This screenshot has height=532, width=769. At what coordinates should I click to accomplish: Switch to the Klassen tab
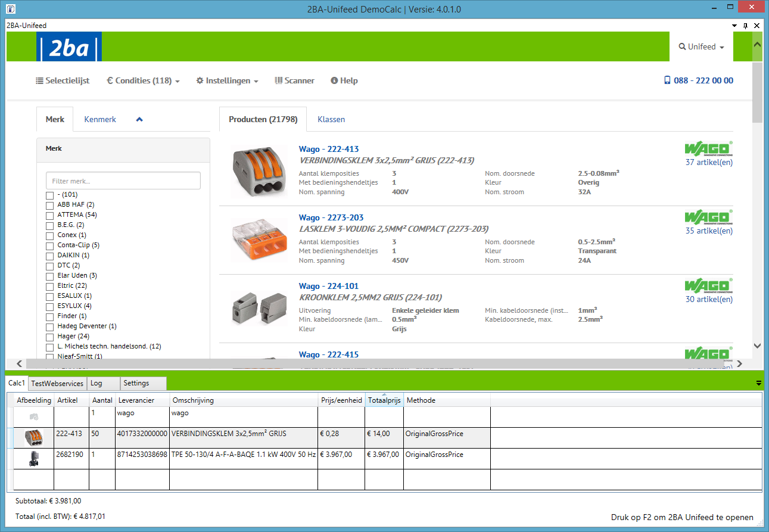point(331,119)
